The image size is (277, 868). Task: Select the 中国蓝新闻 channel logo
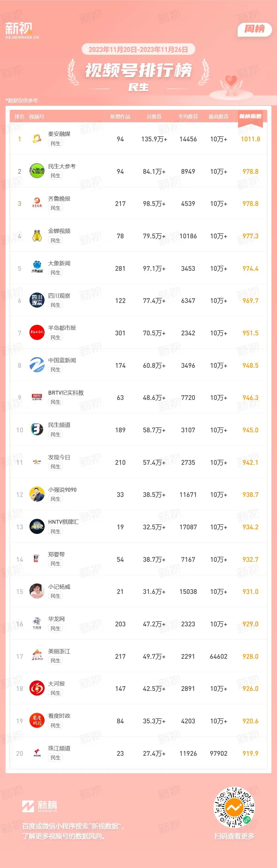[37, 365]
